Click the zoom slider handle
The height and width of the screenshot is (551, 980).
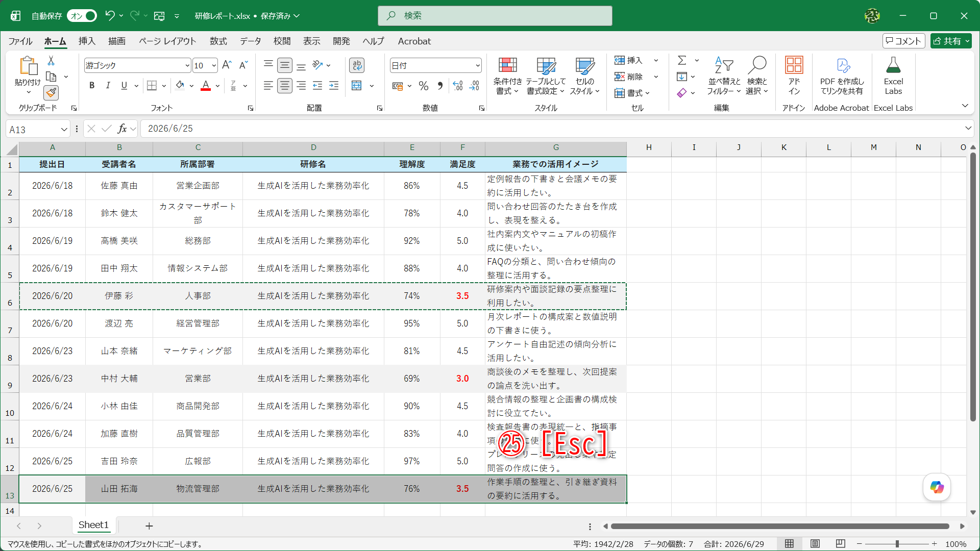click(897, 544)
